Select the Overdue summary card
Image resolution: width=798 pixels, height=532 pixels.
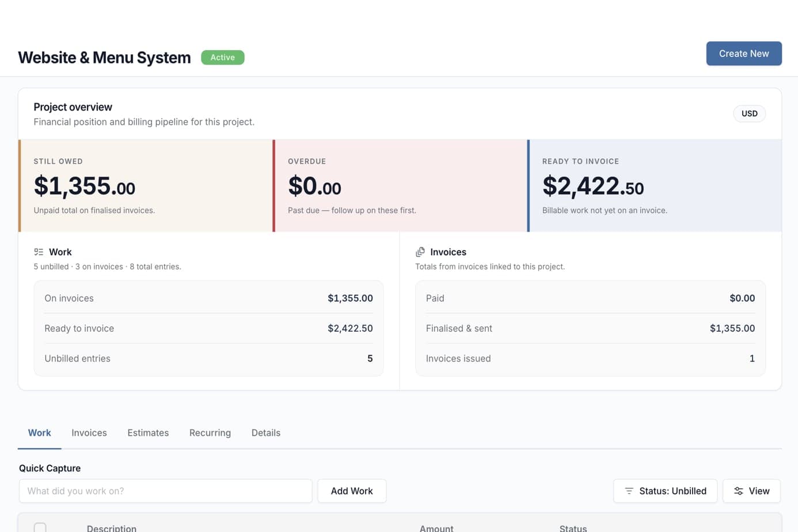(x=401, y=186)
